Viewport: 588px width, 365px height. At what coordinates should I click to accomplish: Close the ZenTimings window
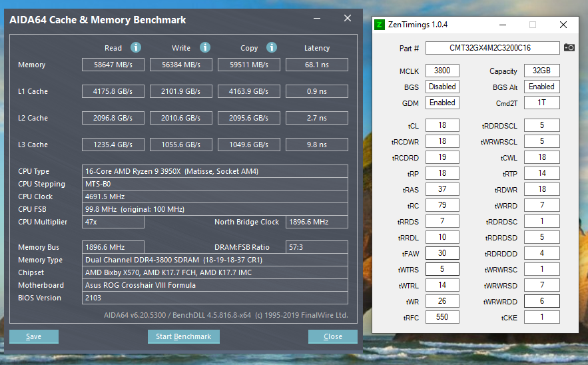563,25
